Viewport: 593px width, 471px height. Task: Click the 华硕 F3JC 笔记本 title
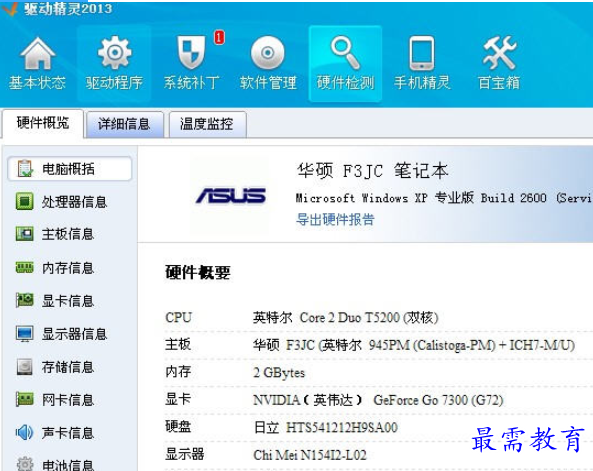tap(373, 171)
